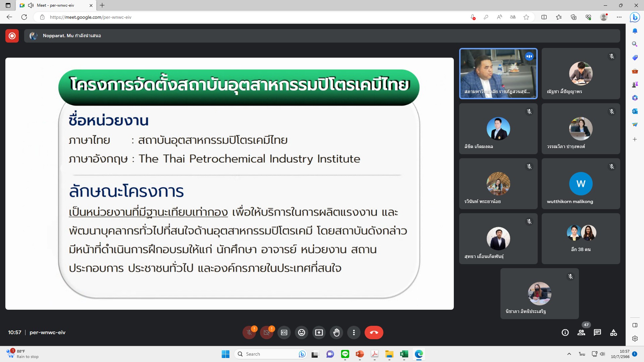Click the 'อีก 38 คน' other participants tile
The image size is (644, 362).
point(581,239)
